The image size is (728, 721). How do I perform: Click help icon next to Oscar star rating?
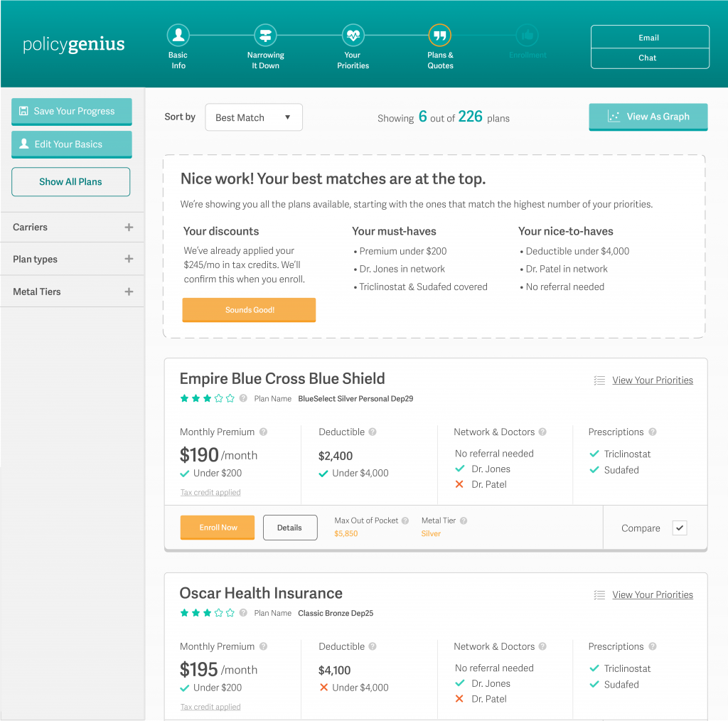(x=243, y=613)
